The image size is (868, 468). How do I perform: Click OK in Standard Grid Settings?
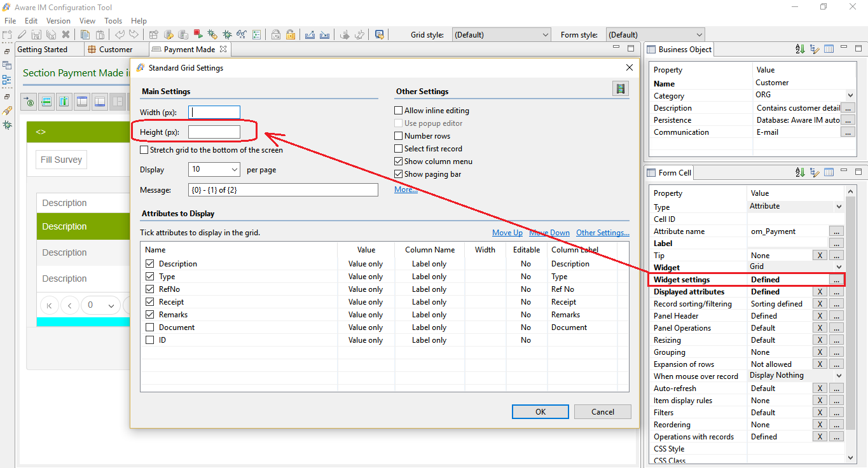(x=541, y=411)
